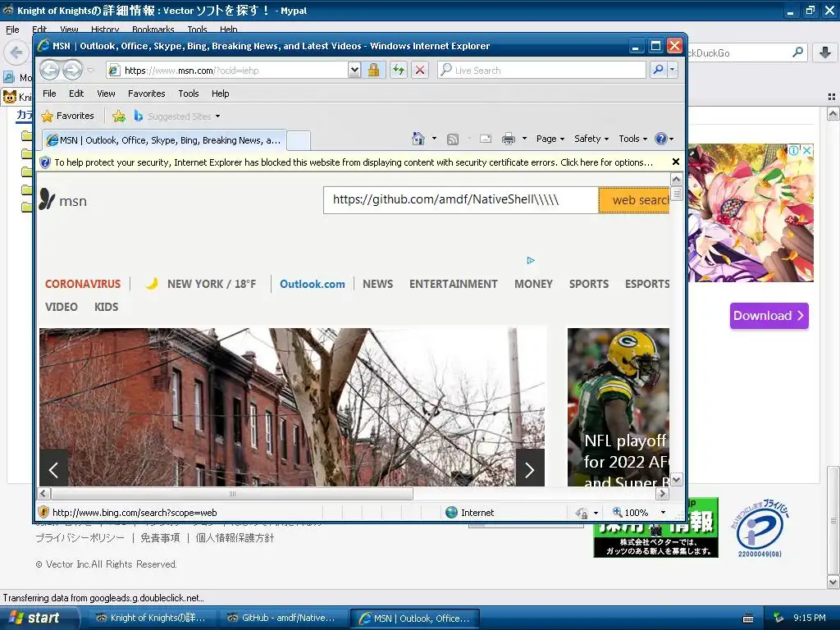The height and width of the screenshot is (630, 840).
Task: Click the taskbar clock showing 9:15 PM
Action: pyautogui.click(x=809, y=618)
